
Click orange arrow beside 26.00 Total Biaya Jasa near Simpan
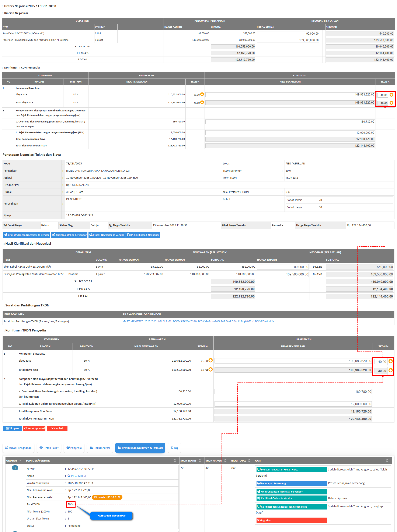click(210, 369)
